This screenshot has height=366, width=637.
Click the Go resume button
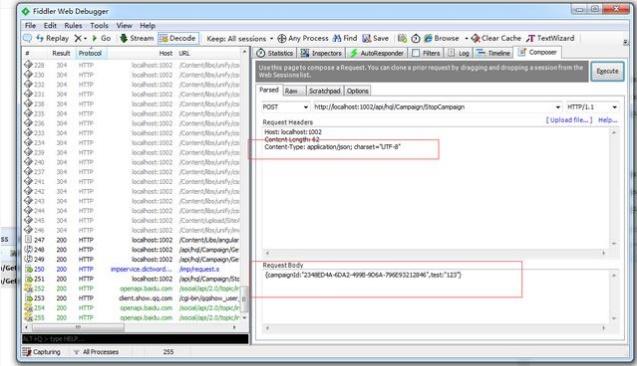[102, 38]
